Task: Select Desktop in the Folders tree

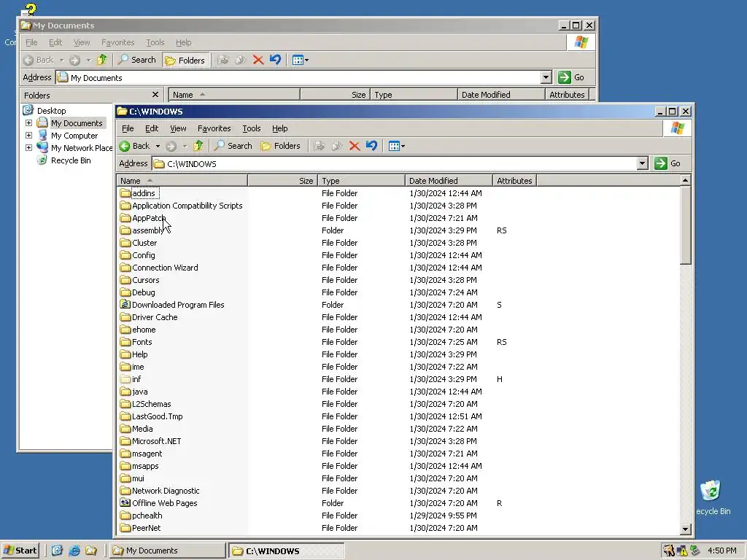Action: tap(44, 111)
